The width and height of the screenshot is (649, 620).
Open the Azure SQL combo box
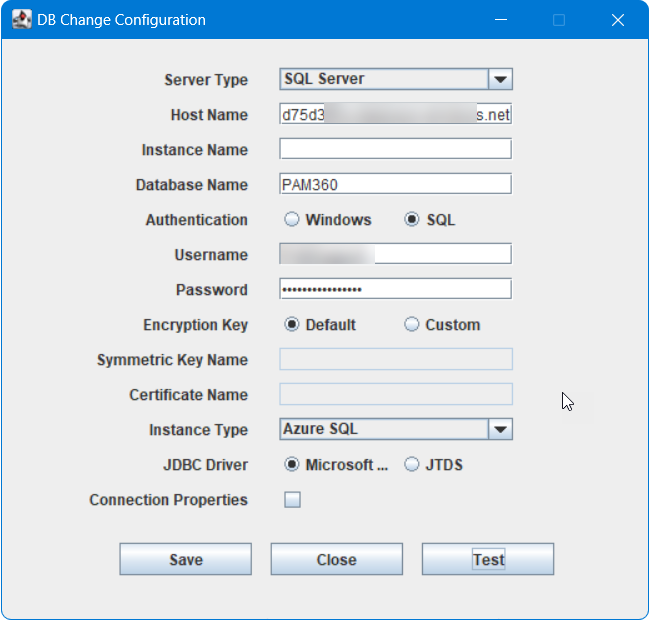[x=396, y=429]
